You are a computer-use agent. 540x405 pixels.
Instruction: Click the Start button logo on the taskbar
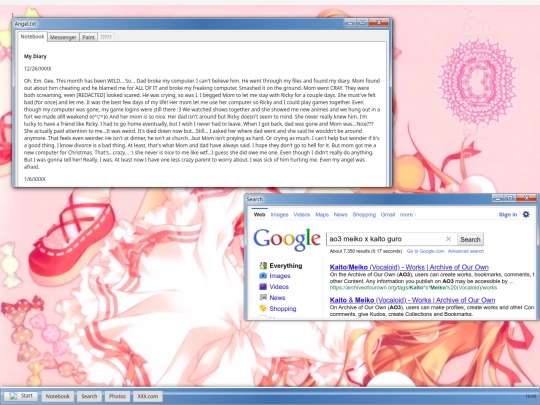pos(13,396)
